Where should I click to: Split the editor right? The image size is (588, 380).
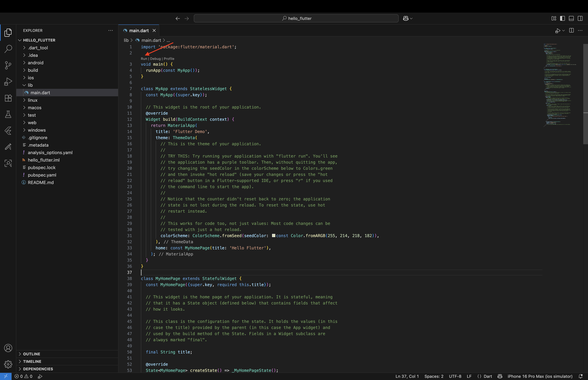click(x=571, y=30)
